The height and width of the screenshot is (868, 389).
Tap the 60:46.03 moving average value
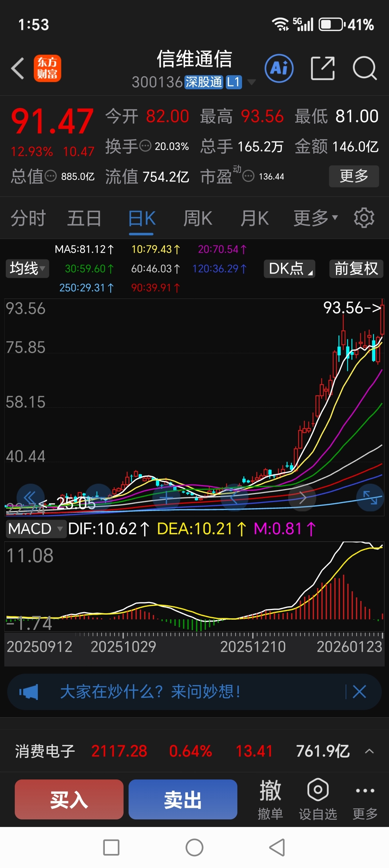click(x=156, y=268)
